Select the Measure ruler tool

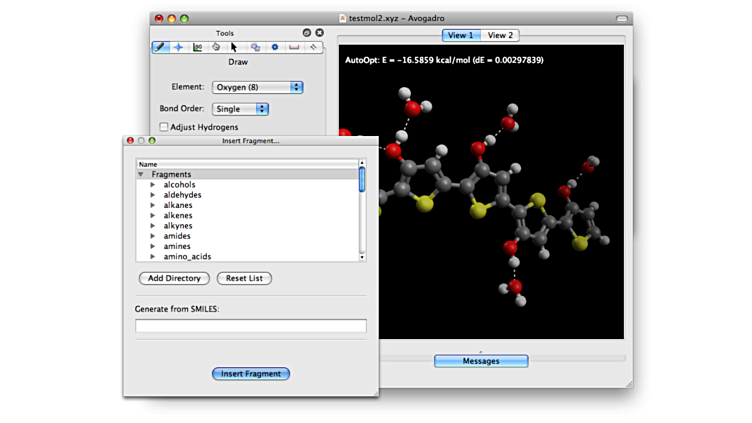coord(294,47)
